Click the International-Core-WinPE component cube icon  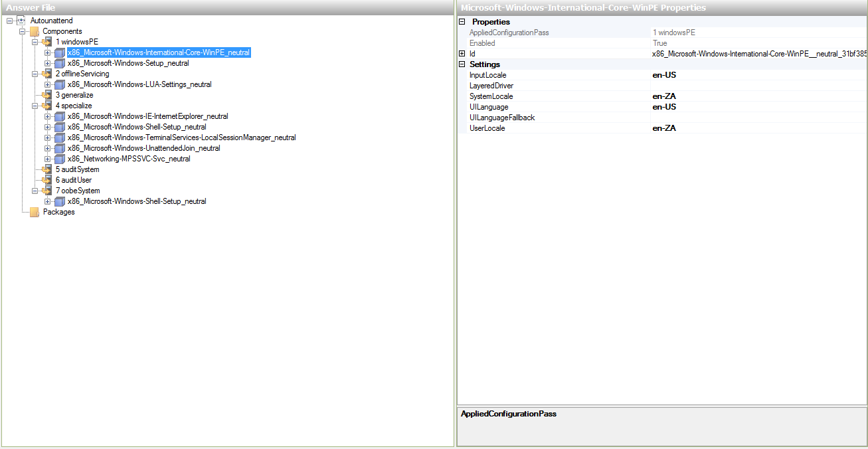coord(60,52)
